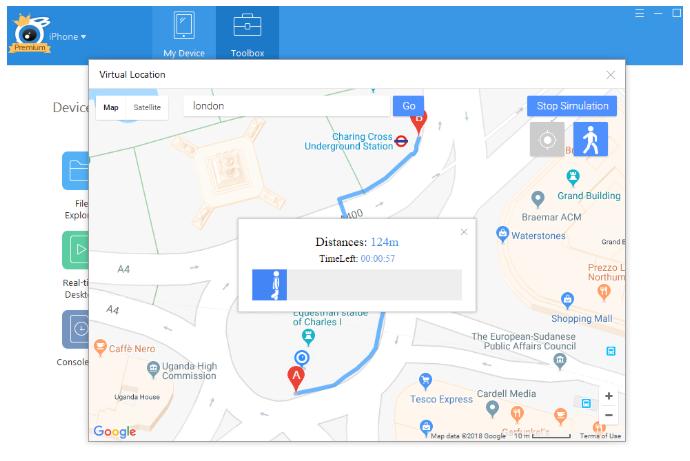Click the Uganda House label
Screen dimensions: 690x461
tap(137, 397)
